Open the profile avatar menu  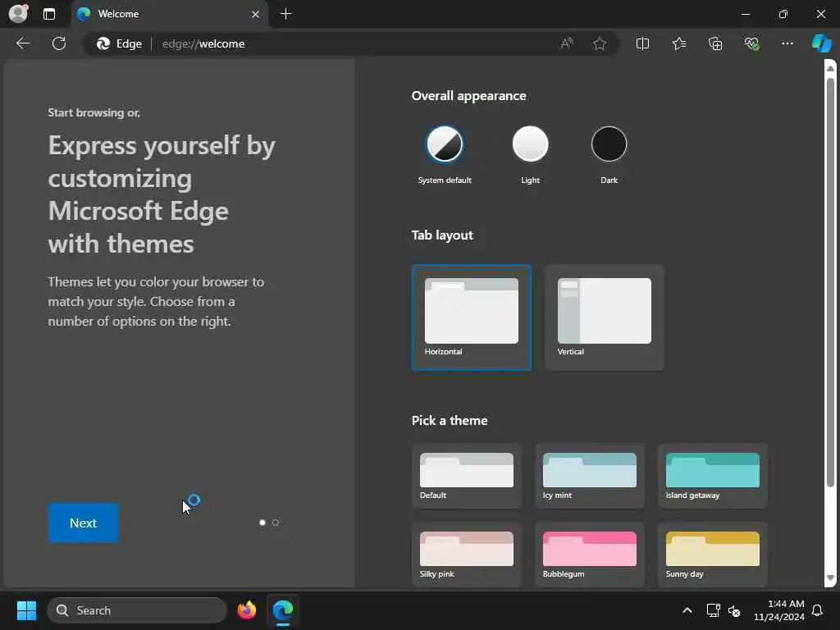coord(18,13)
